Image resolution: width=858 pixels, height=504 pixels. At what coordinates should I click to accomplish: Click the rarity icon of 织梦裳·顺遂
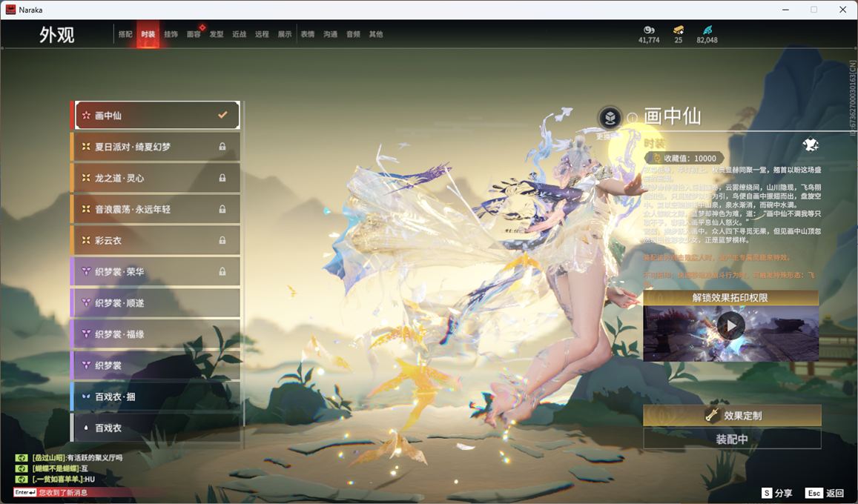pos(86,302)
